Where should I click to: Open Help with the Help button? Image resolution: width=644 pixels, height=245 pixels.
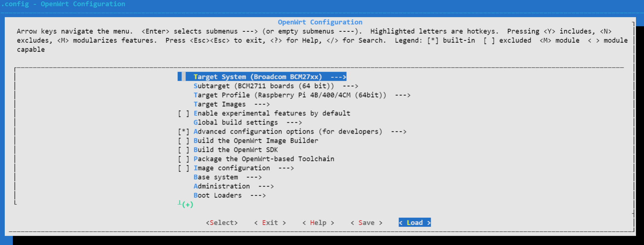(x=318, y=223)
